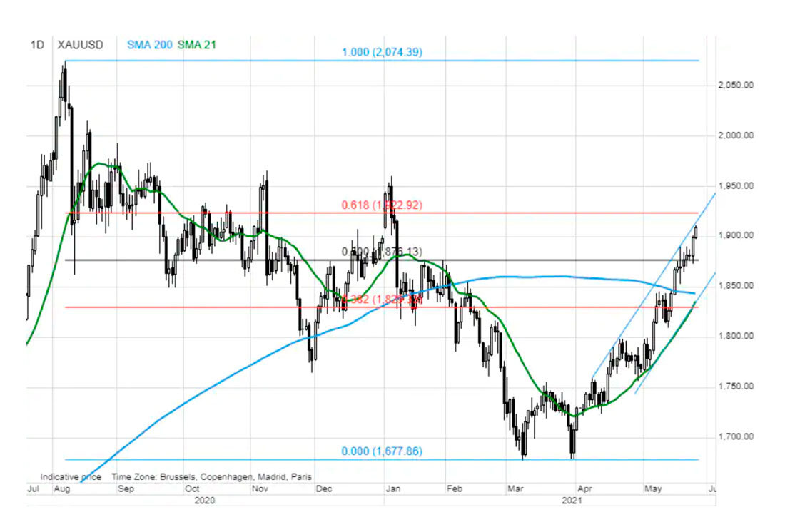
Task: Click the Nov label on time axis
Action: 259,489
